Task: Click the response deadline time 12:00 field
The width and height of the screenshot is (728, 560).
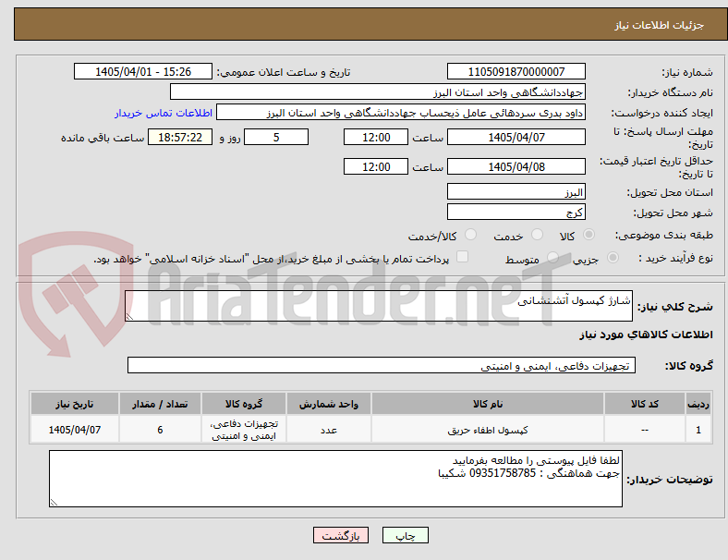Action: (x=376, y=137)
